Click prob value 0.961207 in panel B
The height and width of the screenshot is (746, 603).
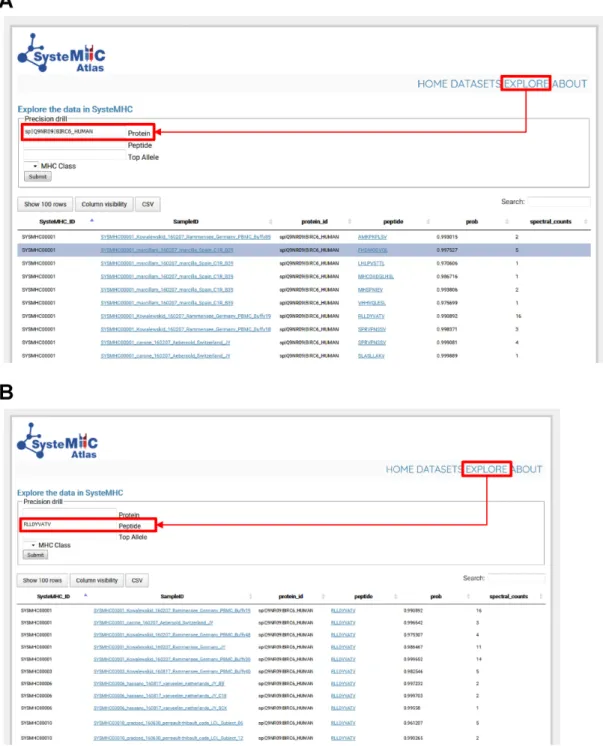click(413, 723)
